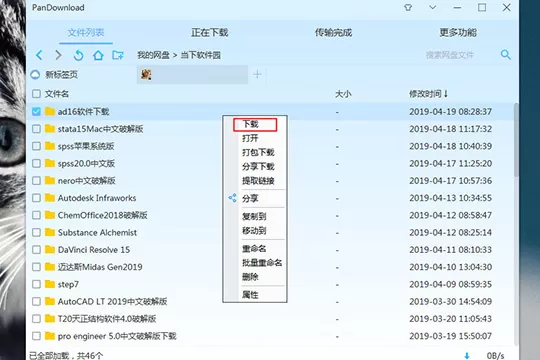Image resolution: width=540 pixels, height=360 pixels.
Task: Select 批量重命名 menu entry
Action: pos(262,263)
